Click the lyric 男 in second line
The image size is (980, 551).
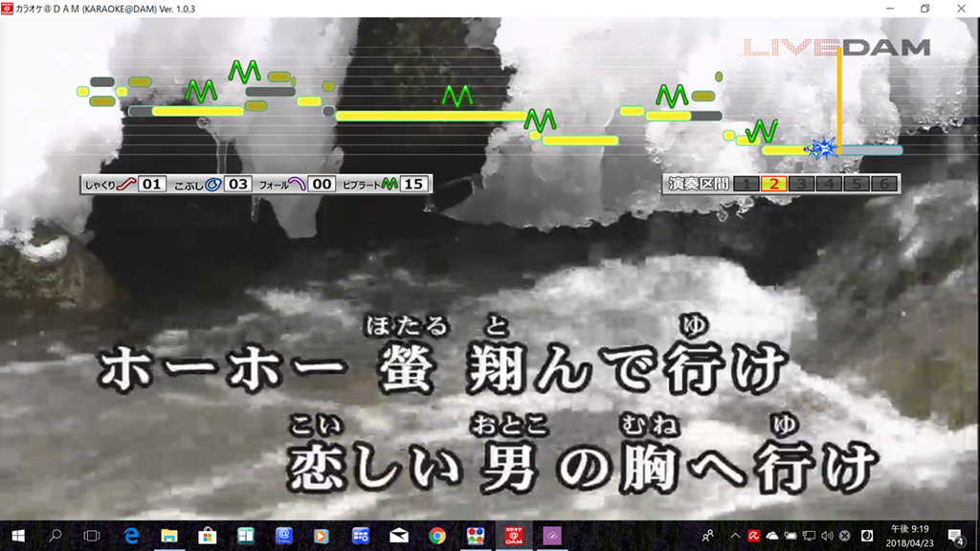coord(509,467)
